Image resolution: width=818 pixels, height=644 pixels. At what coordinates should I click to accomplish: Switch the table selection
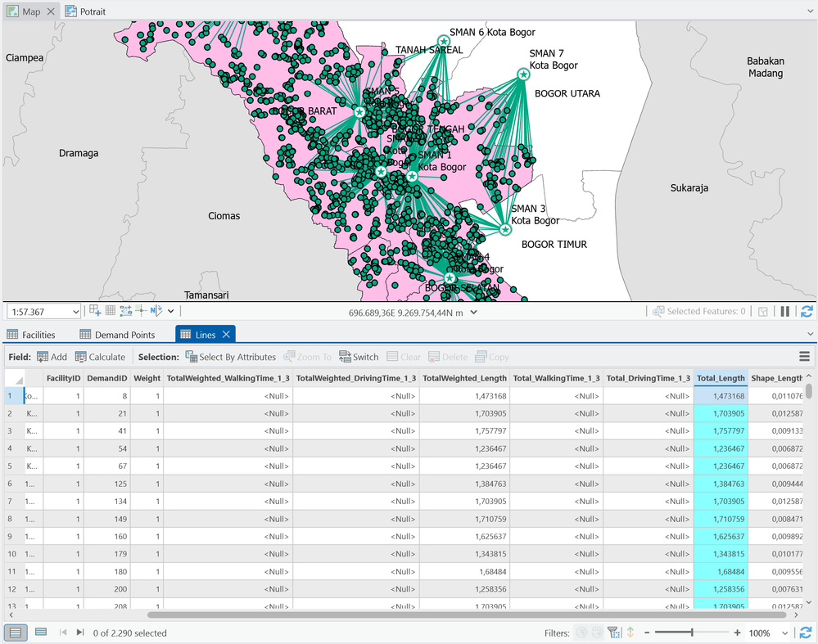[359, 357]
